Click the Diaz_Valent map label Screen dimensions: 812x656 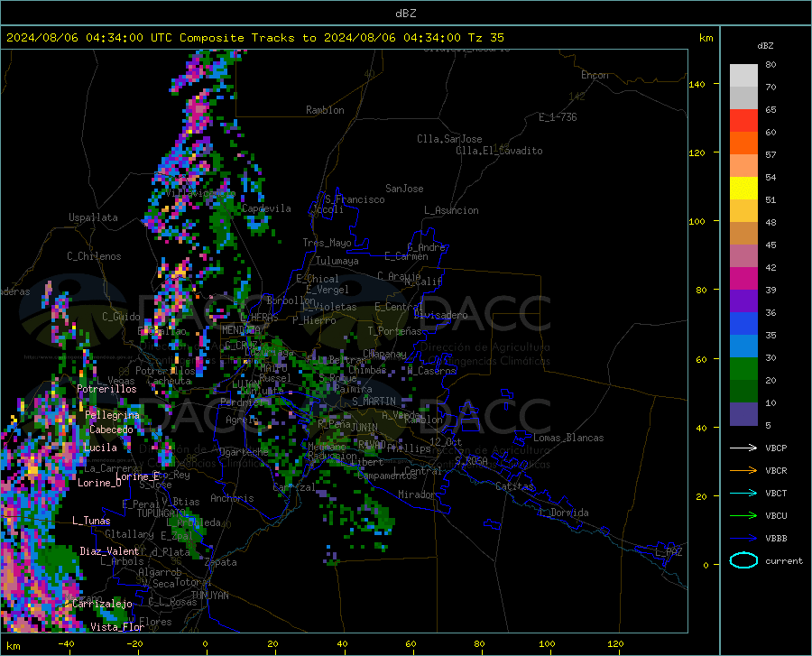click(x=109, y=551)
